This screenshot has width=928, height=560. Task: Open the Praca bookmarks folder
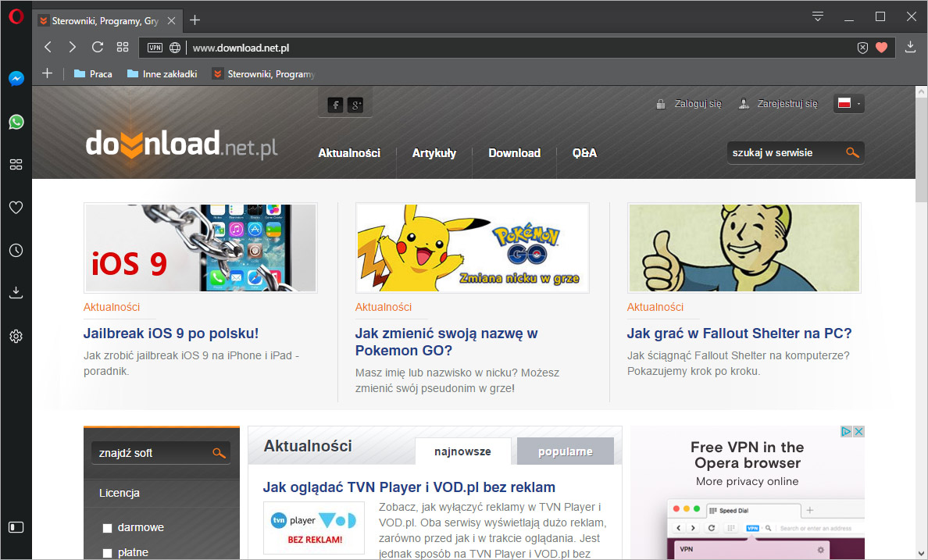click(x=93, y=74)
